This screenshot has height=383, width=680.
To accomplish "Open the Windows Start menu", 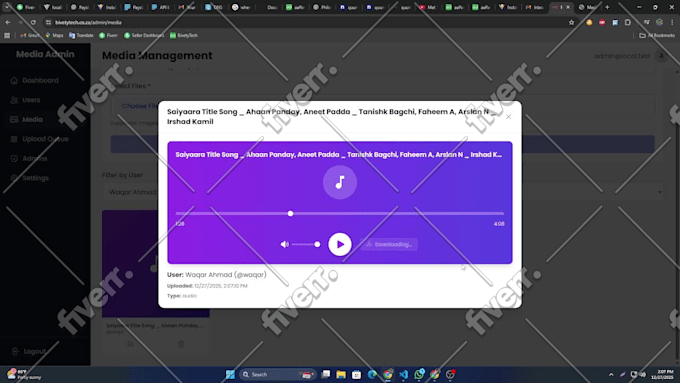I will point(230,374).
